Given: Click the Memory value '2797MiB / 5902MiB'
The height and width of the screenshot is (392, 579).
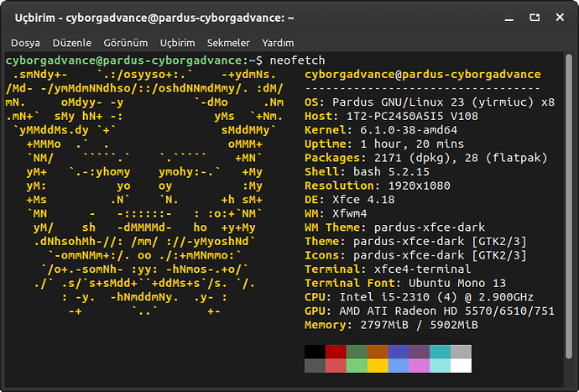Looking at the screenshot, I should click(419, 325).
